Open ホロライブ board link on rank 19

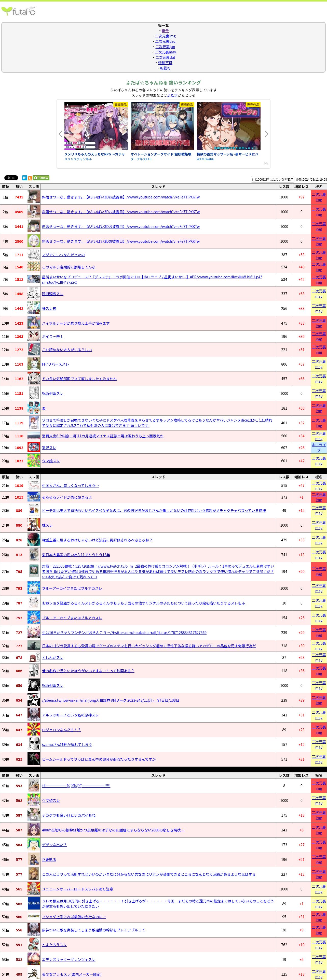(319, 448)
